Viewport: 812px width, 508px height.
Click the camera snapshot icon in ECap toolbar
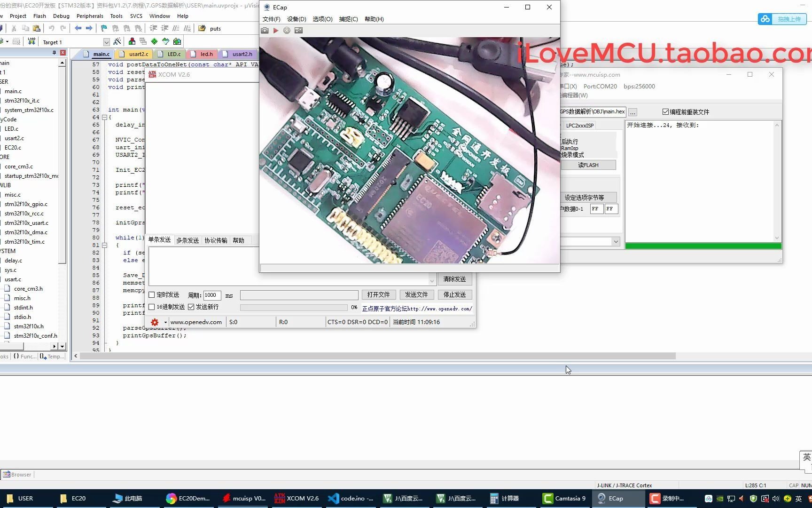264,30
